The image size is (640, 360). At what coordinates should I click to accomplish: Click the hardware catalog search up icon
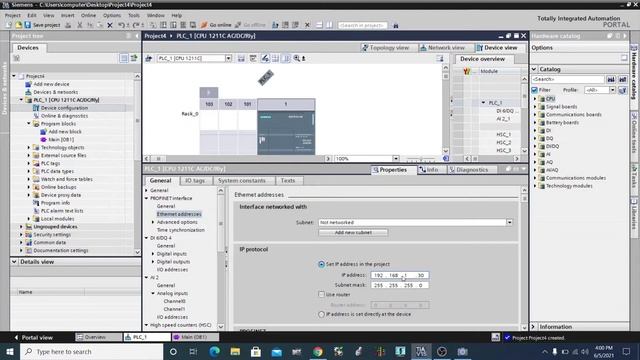tap(622, 79)
